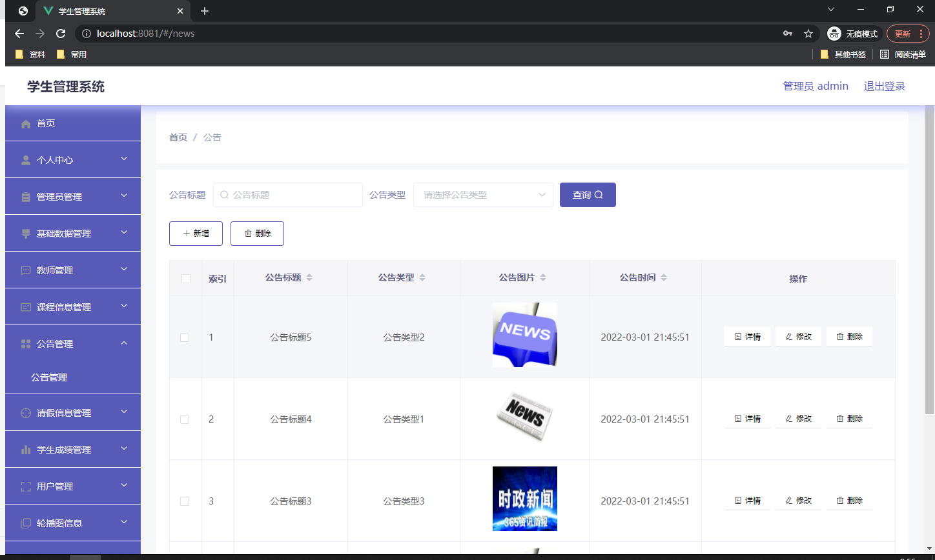The height and width of the screenshot is (560, 935).
Task: Check the checkbox for row 公告标题3
Action: [185, 501]
